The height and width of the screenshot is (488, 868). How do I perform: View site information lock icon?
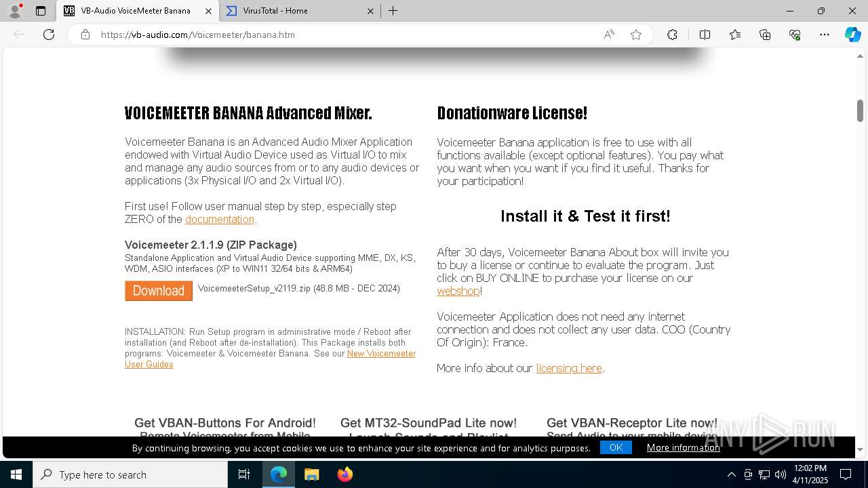click(85, 35)
